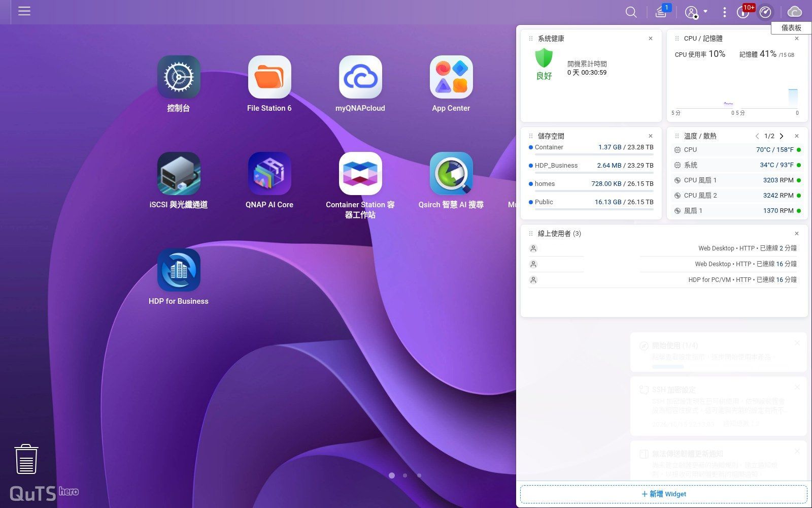The image size is (812, 508).
Task: Select first desktop page dot
Action: 392,475
